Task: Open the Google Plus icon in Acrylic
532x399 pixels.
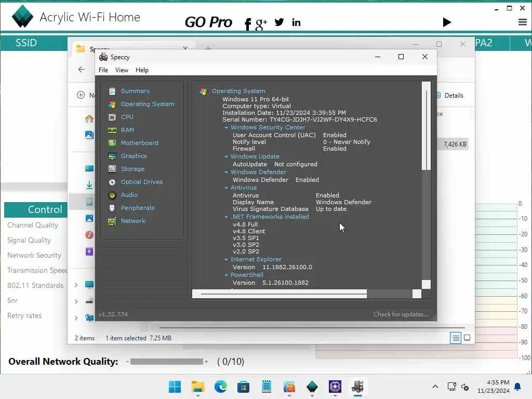Action: tap(261, 24)
